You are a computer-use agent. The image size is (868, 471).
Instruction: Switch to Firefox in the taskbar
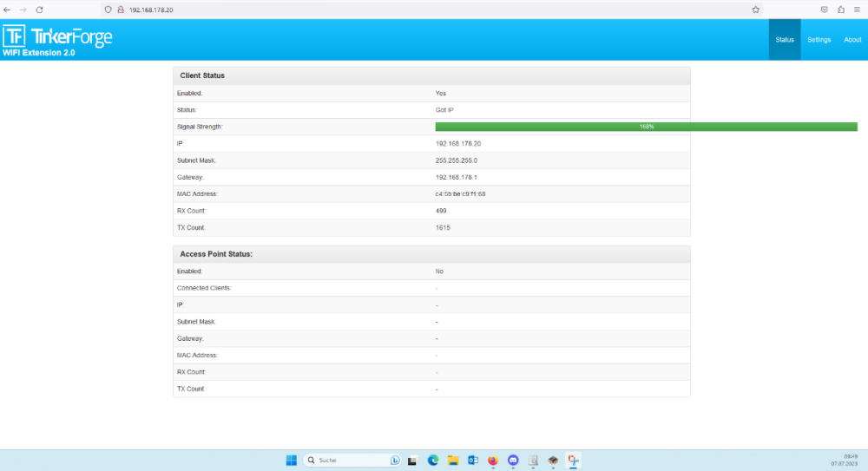pyautogui.click(x=493, y=461)
